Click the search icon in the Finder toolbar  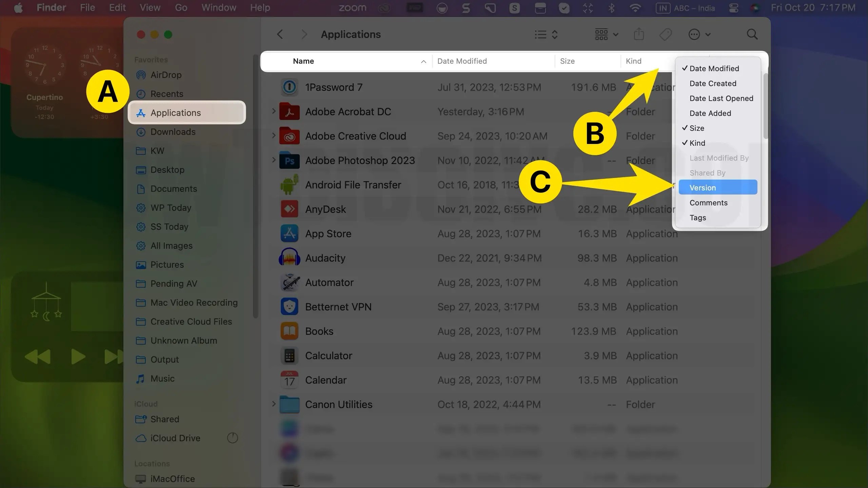(751, 34)
